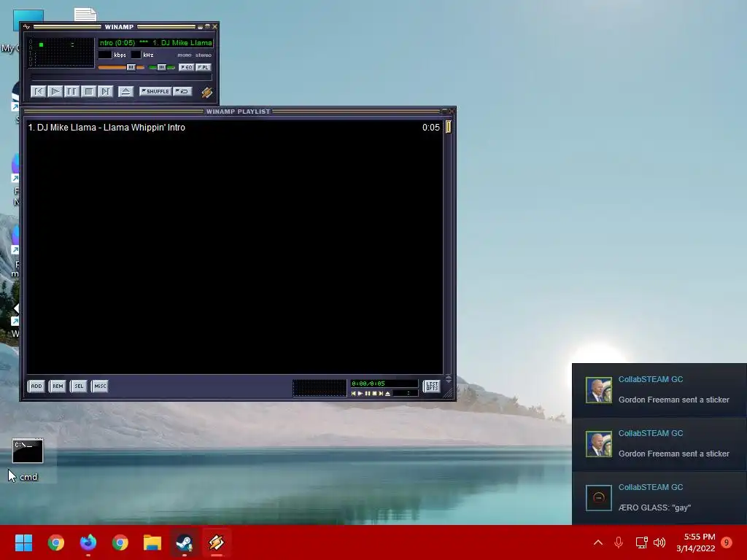Open Firefox from the taskbar
The height and width of the screenshot is (560, 747).
tap(88, 542)
